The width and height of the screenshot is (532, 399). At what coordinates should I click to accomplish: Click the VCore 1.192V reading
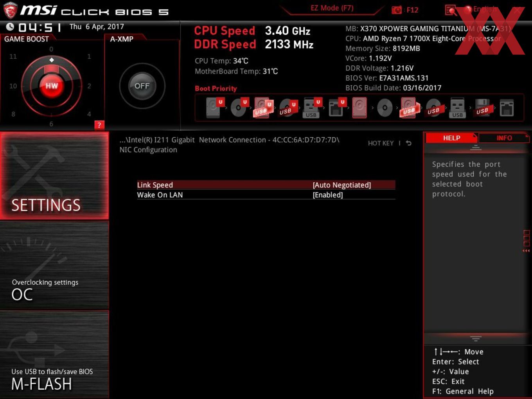tap(368, 58)
